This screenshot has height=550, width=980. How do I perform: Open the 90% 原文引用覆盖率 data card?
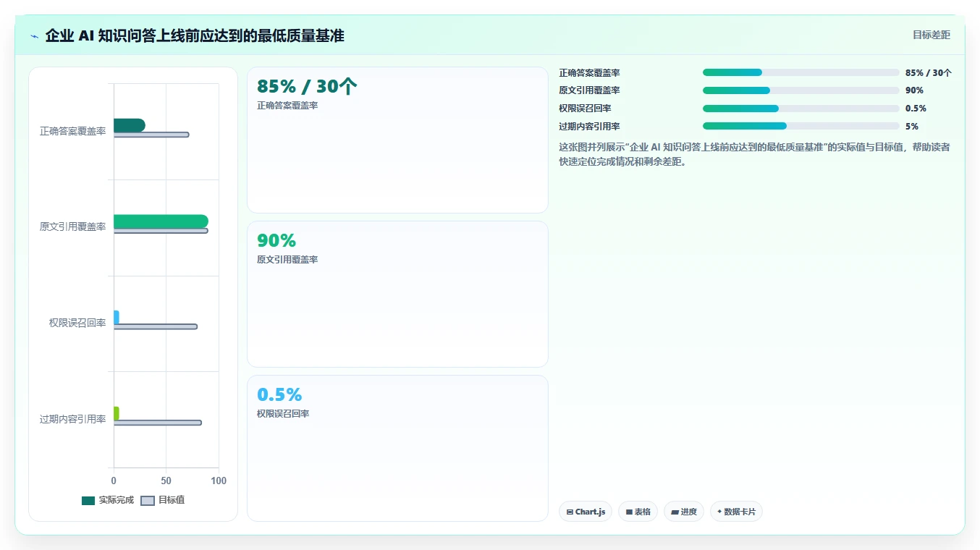pyautogui.click(x=397, y=295)
